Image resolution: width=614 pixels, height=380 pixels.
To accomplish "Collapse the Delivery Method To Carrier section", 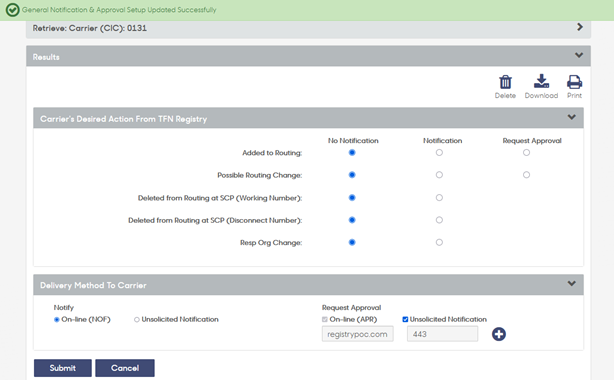I will pyautogui.click(x=572, y=283).
